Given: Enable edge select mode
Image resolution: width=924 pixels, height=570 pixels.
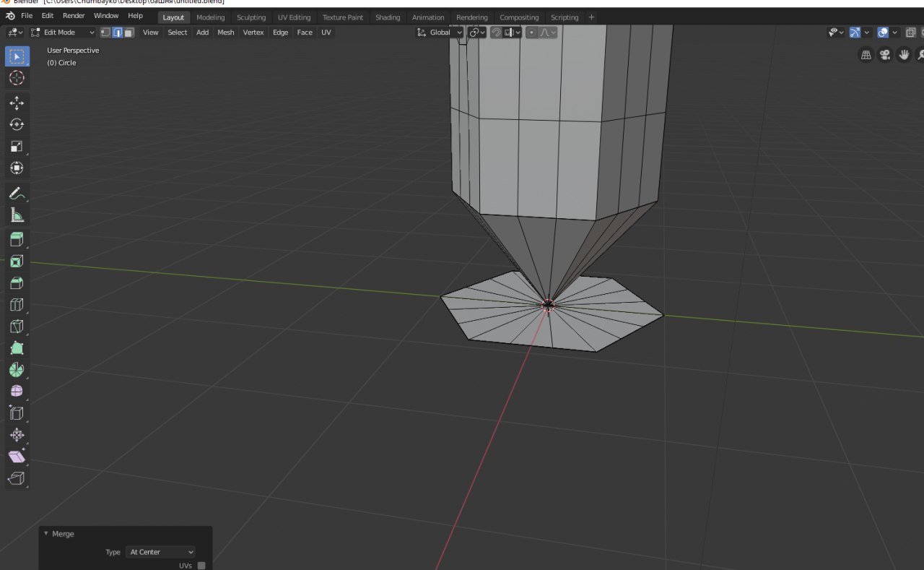Looking at the screenshot, I should pos(118,33).
